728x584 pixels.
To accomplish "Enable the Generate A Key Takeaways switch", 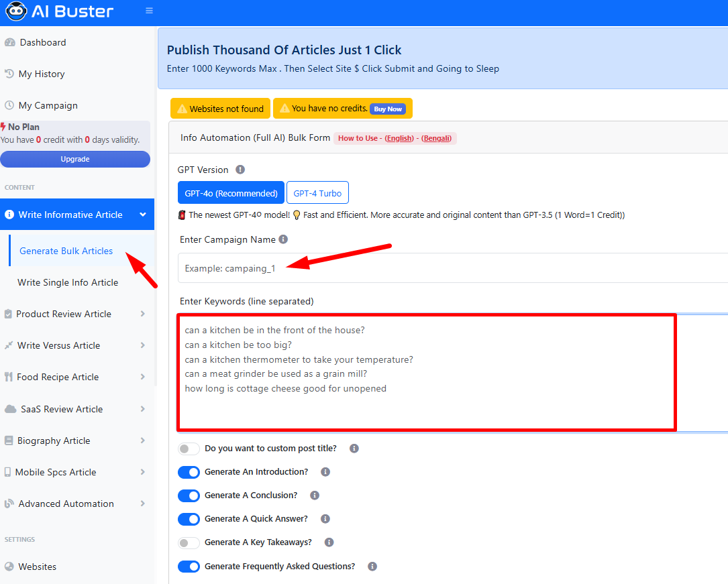I will (189, 542).
